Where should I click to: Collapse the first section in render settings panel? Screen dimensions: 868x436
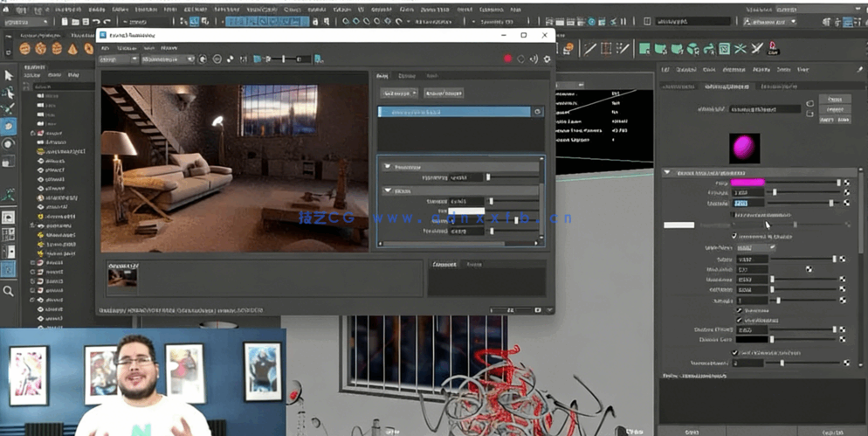tap(388, 167)
